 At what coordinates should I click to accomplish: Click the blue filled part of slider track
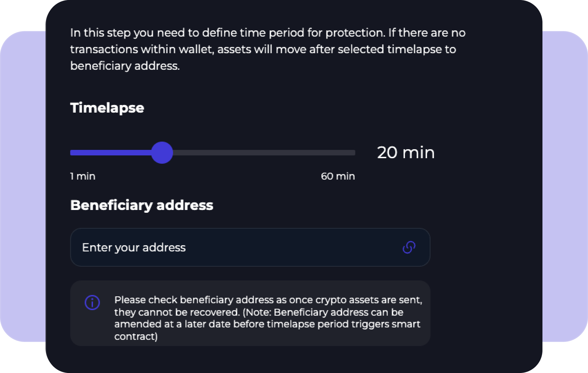coord(110,153)
